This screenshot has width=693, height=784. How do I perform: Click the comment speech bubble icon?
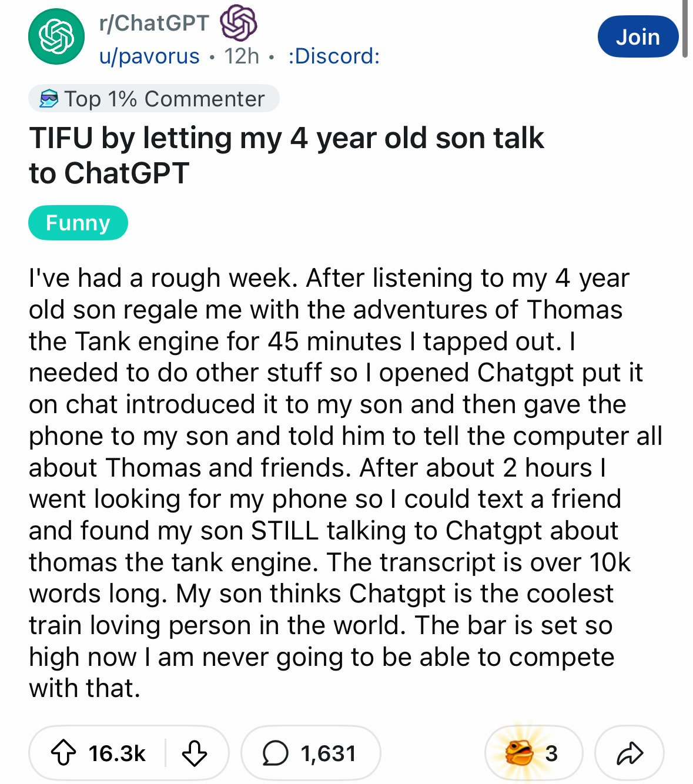[274, 753]
